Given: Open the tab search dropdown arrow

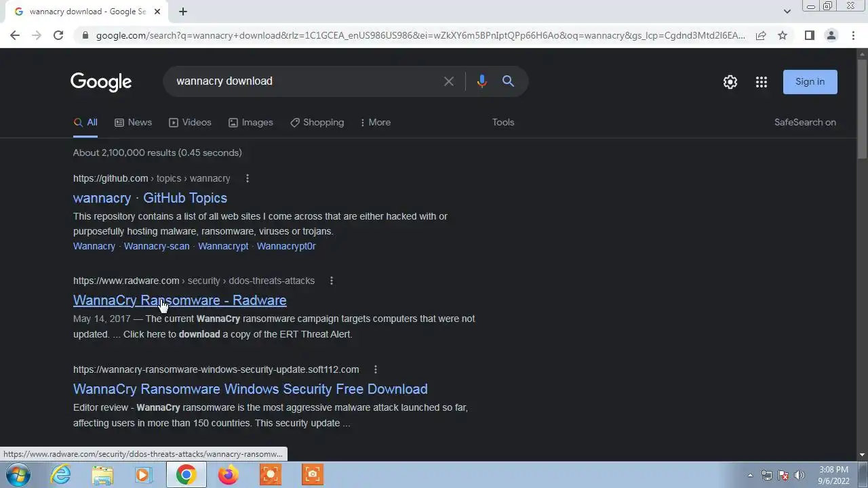Looking at the screenshot, I should click(787, 11).
